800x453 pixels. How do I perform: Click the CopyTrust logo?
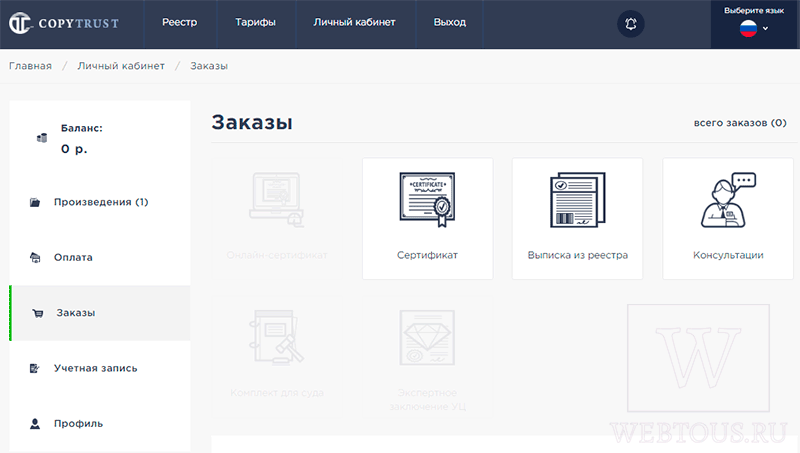click(64, 23)
